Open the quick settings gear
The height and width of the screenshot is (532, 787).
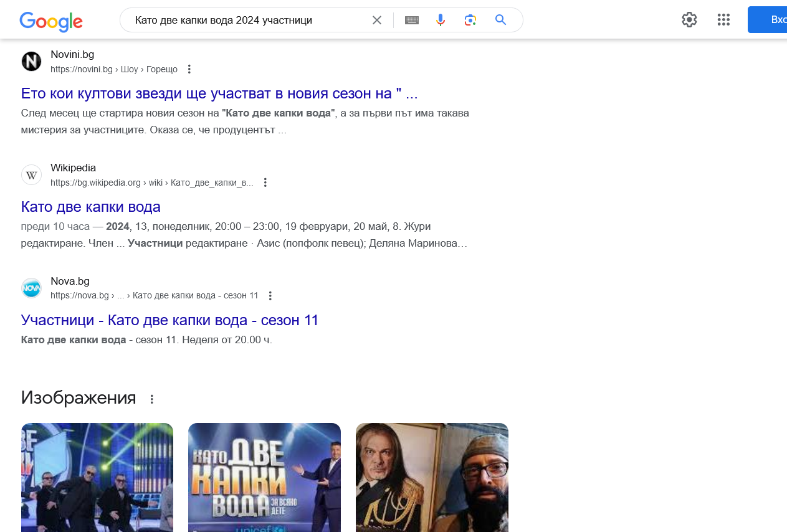tap(689, 20)
